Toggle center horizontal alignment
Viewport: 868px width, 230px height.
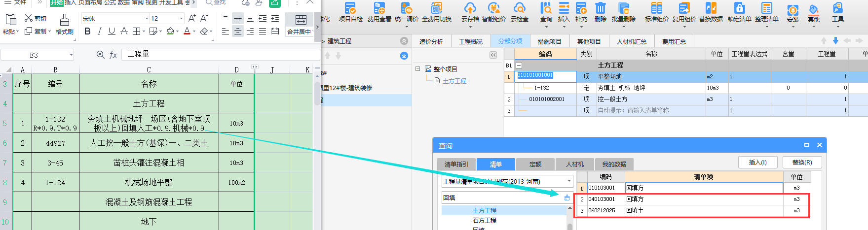[238, 31]
